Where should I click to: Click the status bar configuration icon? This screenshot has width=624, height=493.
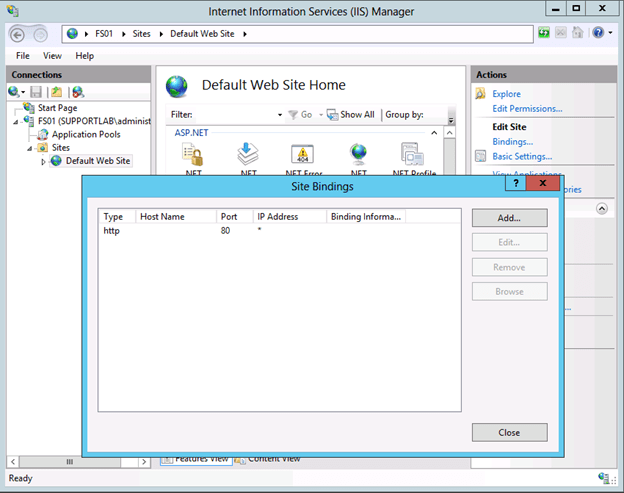tap(606, 478)
